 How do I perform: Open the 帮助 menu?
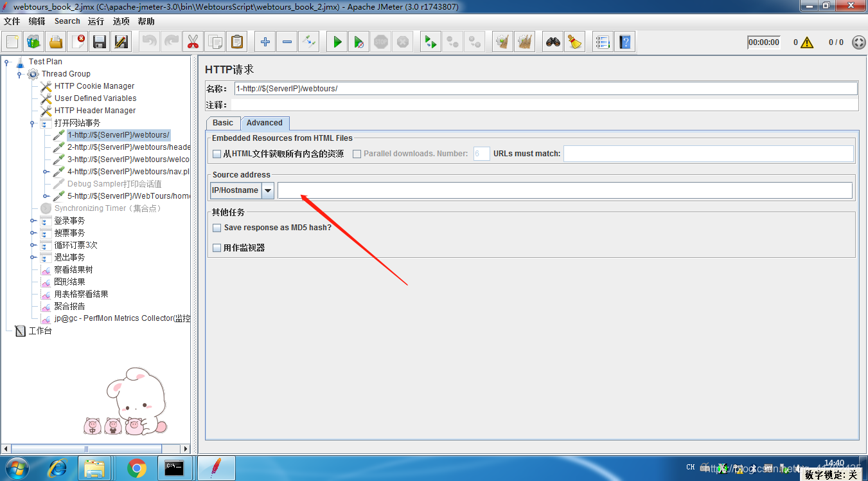[146, 21]
